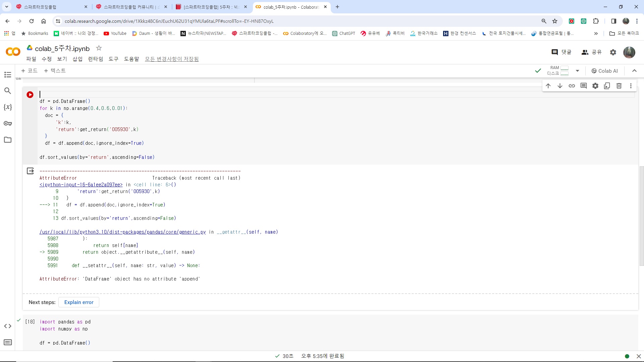Click the address bar URL field
This screenshot has width=644, height=362.
pos(299,21)
